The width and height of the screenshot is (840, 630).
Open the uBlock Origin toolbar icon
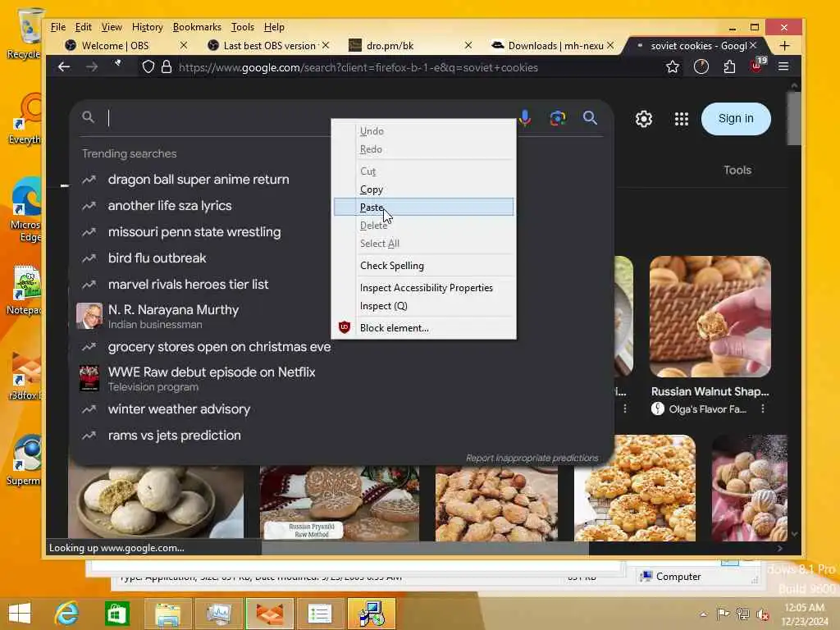(x=757, y=66)
